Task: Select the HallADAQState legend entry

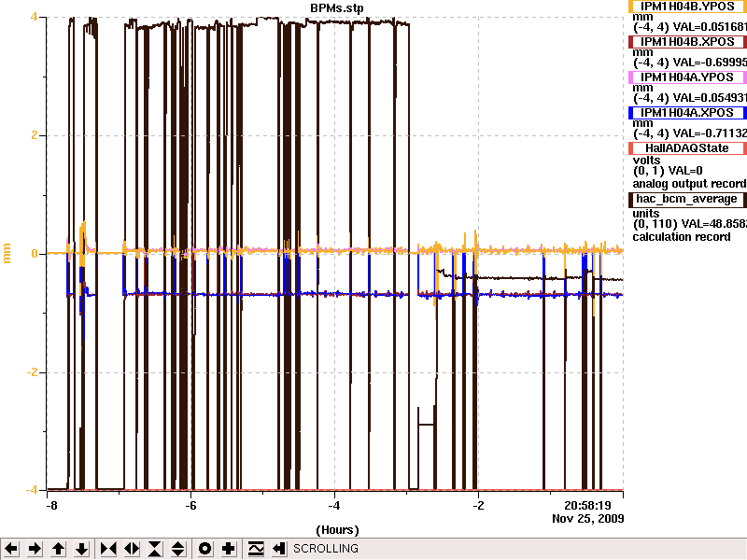Action: pos(687,148)
